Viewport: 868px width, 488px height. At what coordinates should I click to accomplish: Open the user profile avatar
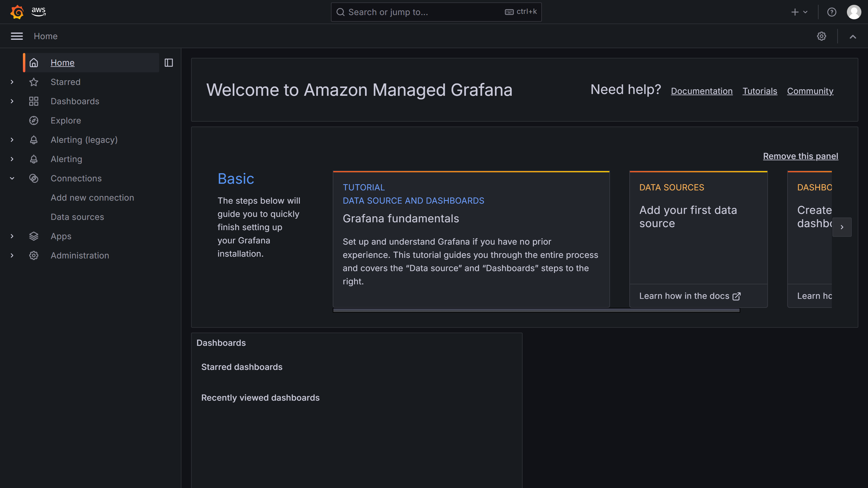pos(854,12)
